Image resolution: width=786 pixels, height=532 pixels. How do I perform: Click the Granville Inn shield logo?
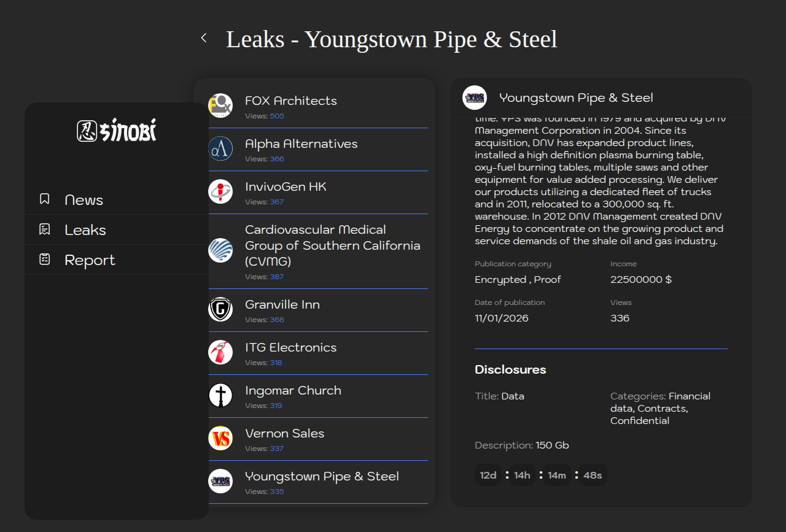(220, 309)
